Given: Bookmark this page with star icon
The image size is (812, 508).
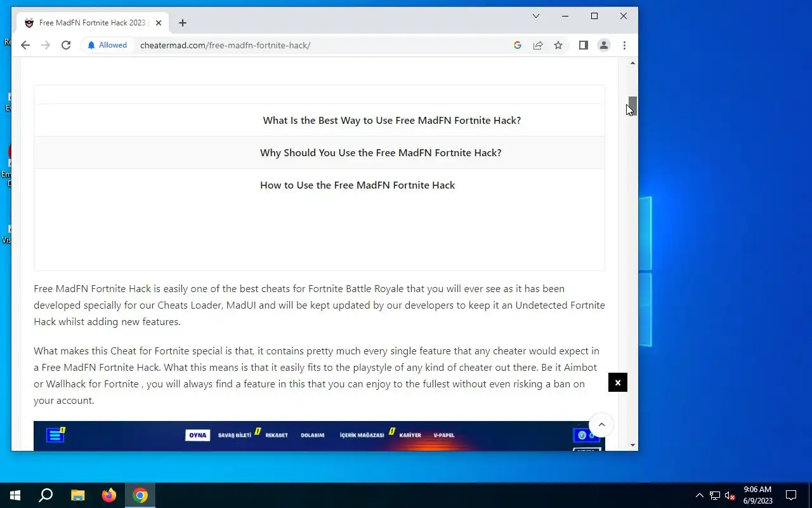Looking at the screenshot, I should click(558, 45).
